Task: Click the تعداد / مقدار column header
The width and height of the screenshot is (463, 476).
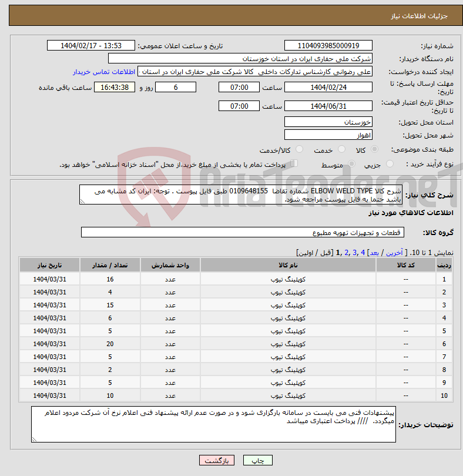Action: tap(110, 265)
